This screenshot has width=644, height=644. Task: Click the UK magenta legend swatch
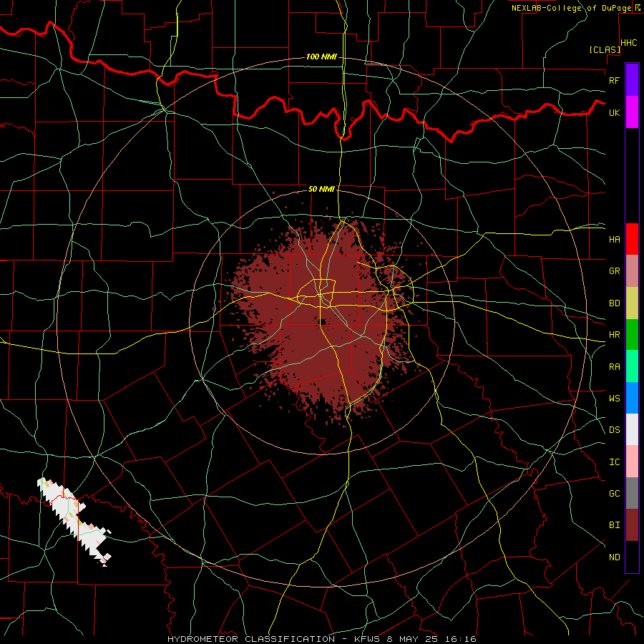point(632,112)
